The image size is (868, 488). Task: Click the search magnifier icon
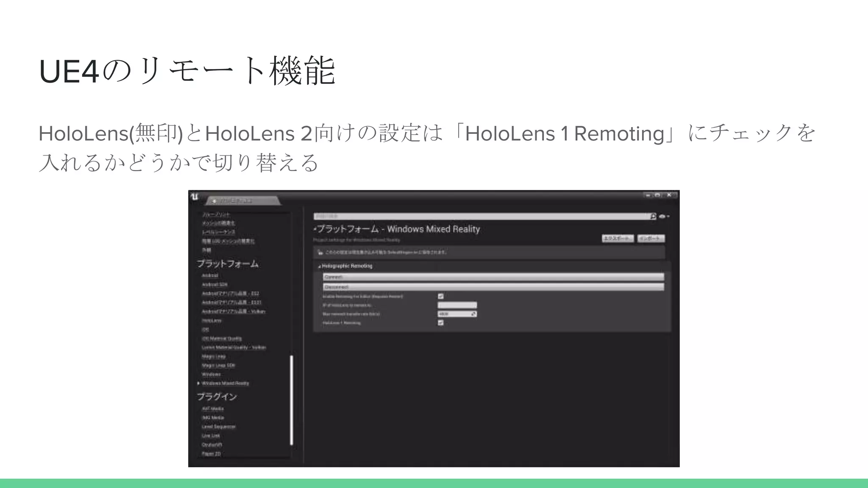(653, 216)
